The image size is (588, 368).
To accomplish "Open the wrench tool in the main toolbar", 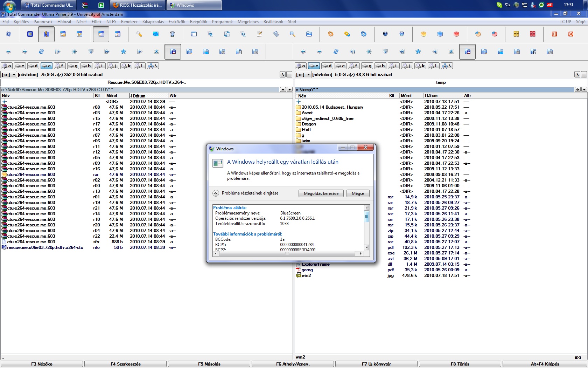I will tap(139, 34).
